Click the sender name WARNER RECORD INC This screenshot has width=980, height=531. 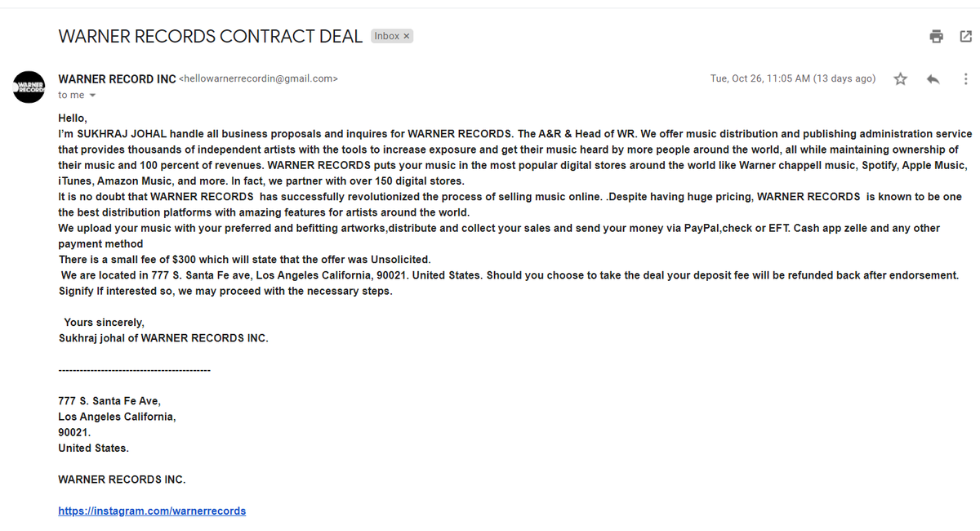117,79
